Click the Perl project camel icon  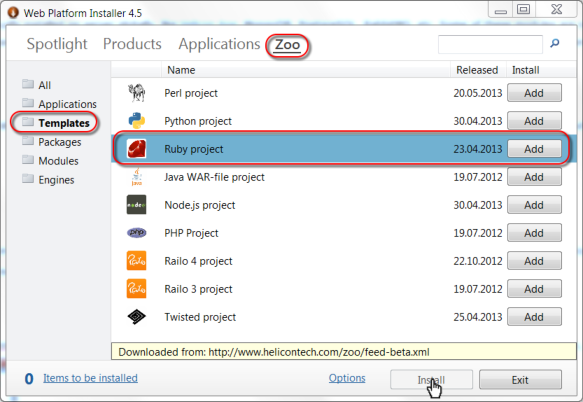(x=136, y=93)
